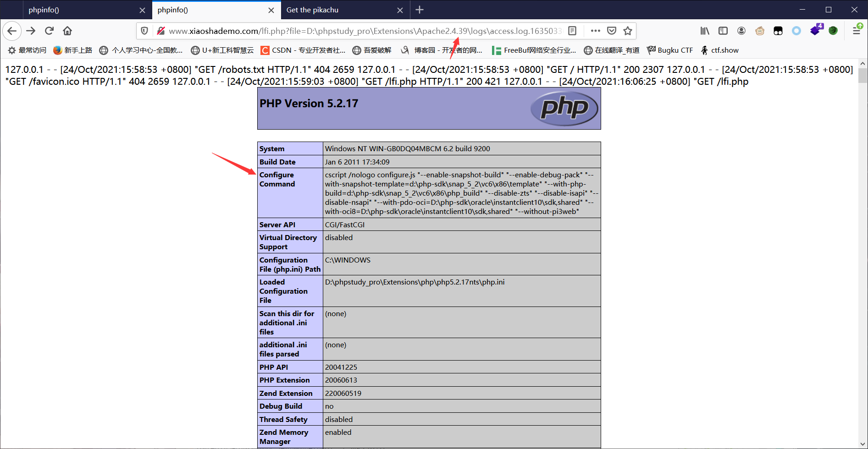The height and width of the screenshot is (449, 868).
Task: Close the first phpinfo() tab
Action: (142, 10)
